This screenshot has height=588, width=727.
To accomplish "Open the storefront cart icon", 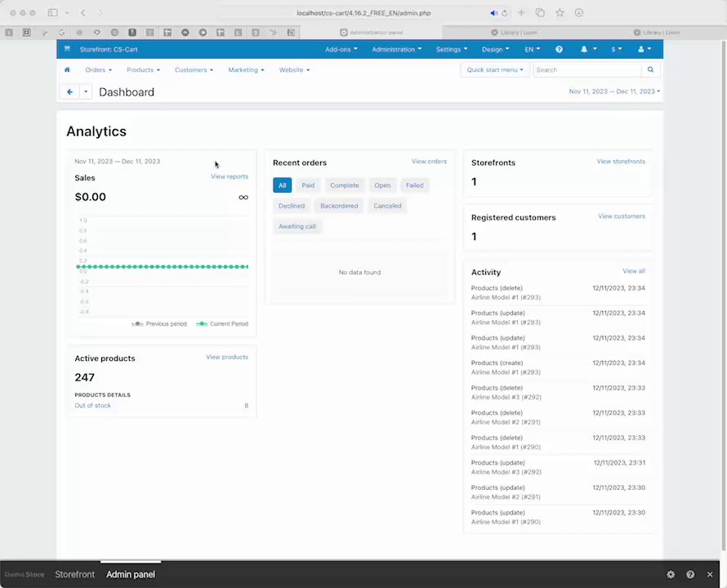I will 67,49.
